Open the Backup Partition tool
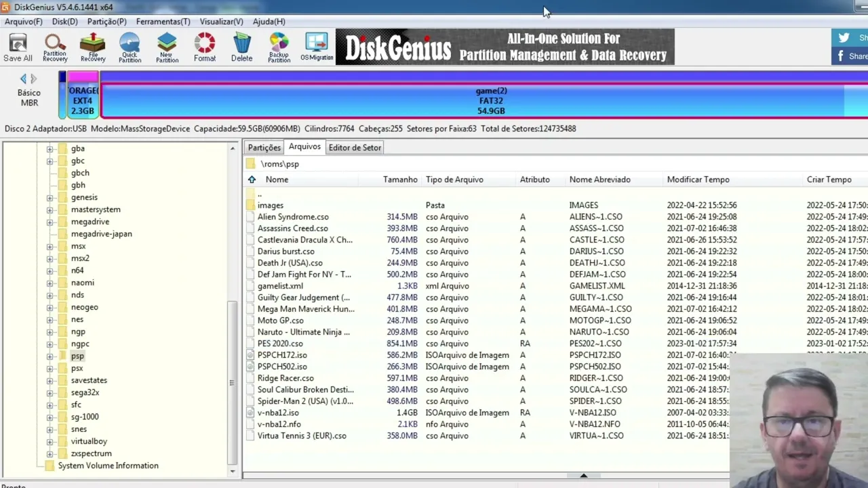 279,47
